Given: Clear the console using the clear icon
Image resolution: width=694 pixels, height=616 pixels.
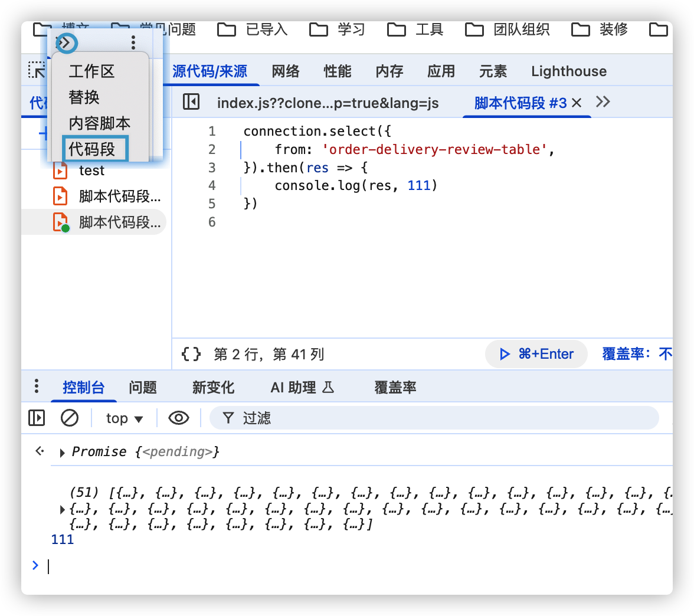Looking at the screenshot, I should 70,418.
